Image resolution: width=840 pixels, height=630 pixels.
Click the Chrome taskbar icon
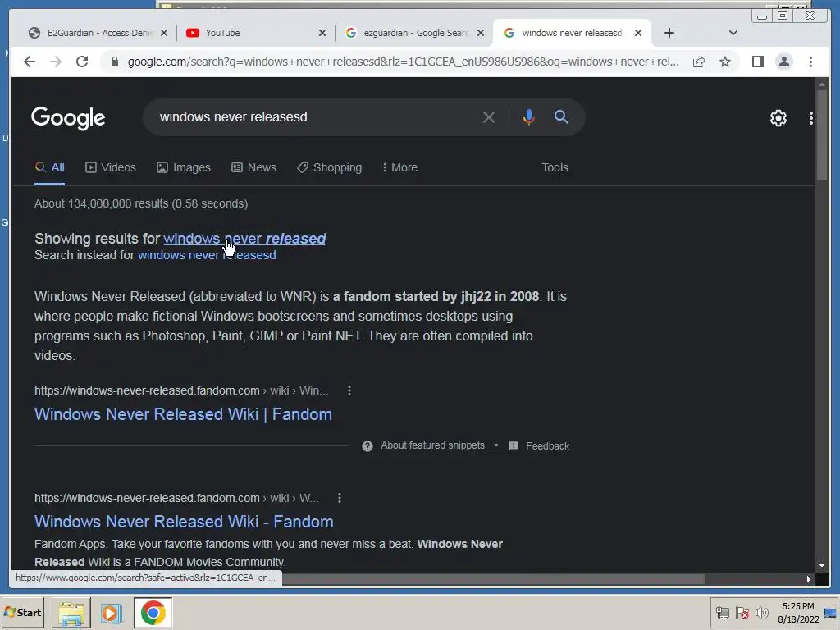[x=153, y=613]
